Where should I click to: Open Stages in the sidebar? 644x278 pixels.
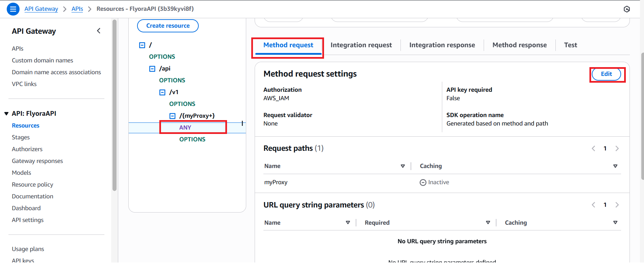[21, 137]
